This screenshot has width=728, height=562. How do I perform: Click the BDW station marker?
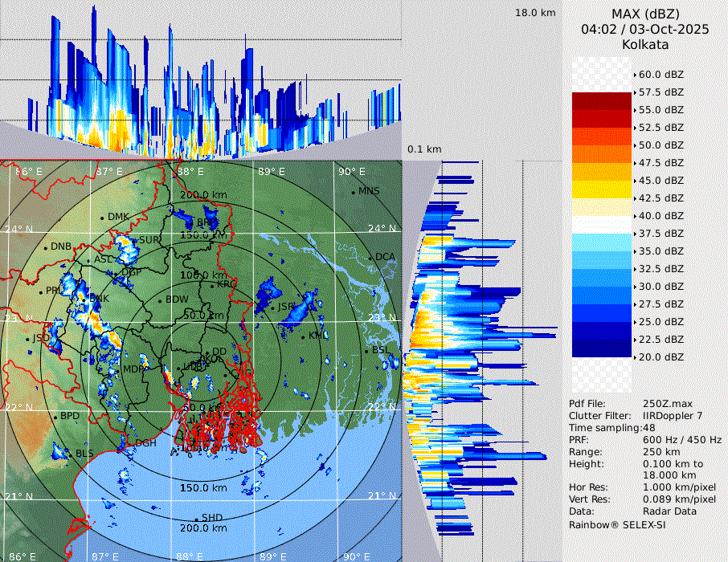pos(160,300)
